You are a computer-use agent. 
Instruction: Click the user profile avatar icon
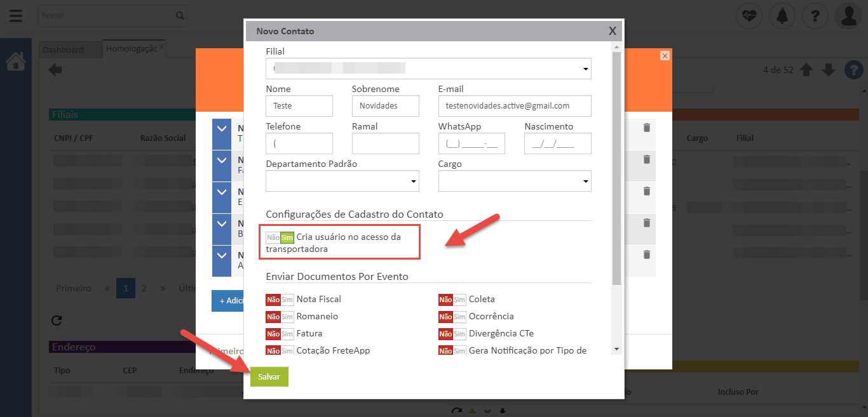[848, 16]
